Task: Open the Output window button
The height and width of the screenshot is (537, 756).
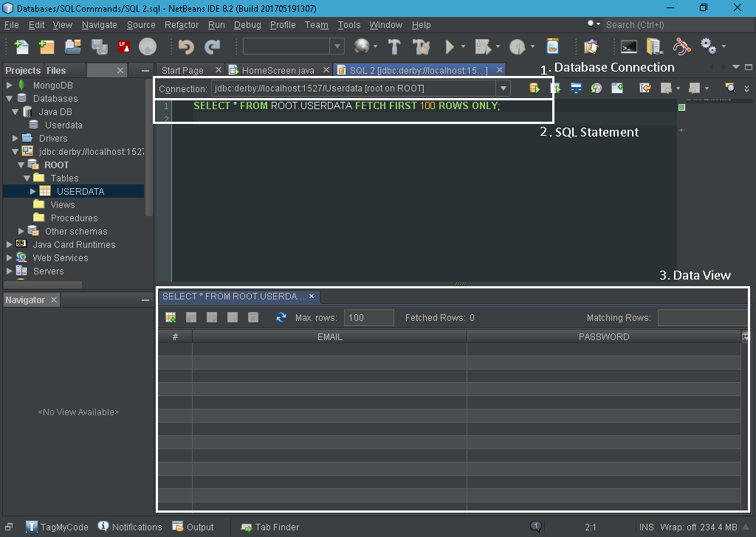Action: (x=193, y=527)
